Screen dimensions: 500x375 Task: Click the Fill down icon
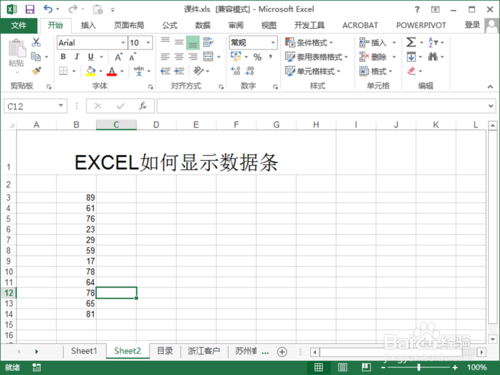[411, 57]
